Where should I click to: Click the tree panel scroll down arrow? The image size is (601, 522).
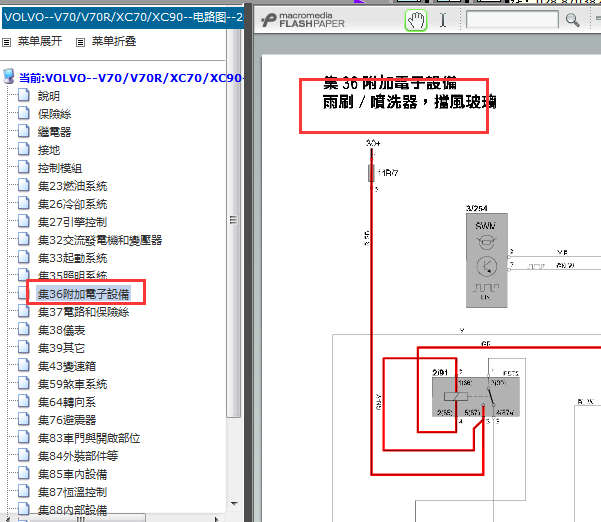pos(234,503)
